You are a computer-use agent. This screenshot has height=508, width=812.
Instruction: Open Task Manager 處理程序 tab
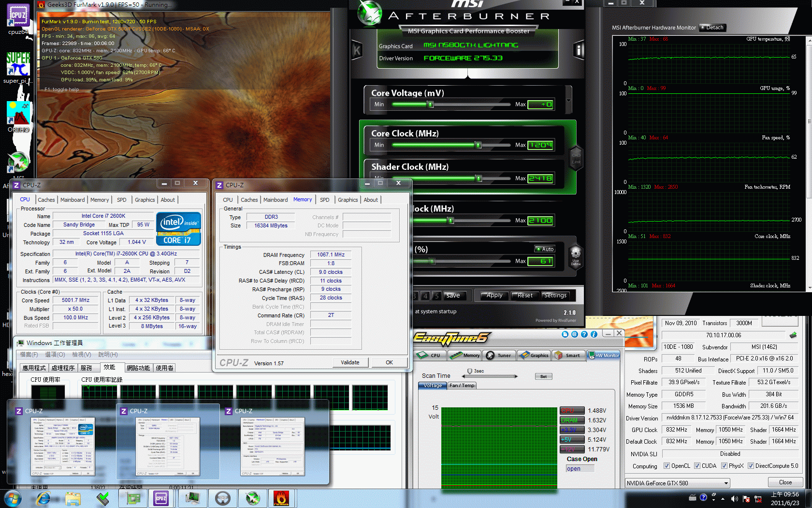[63, 368]
